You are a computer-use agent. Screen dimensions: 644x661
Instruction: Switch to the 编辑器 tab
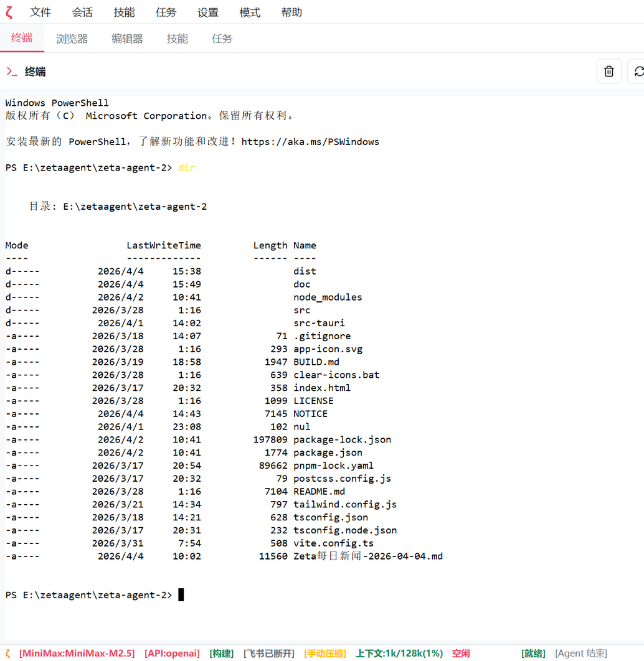coord(127,38)
